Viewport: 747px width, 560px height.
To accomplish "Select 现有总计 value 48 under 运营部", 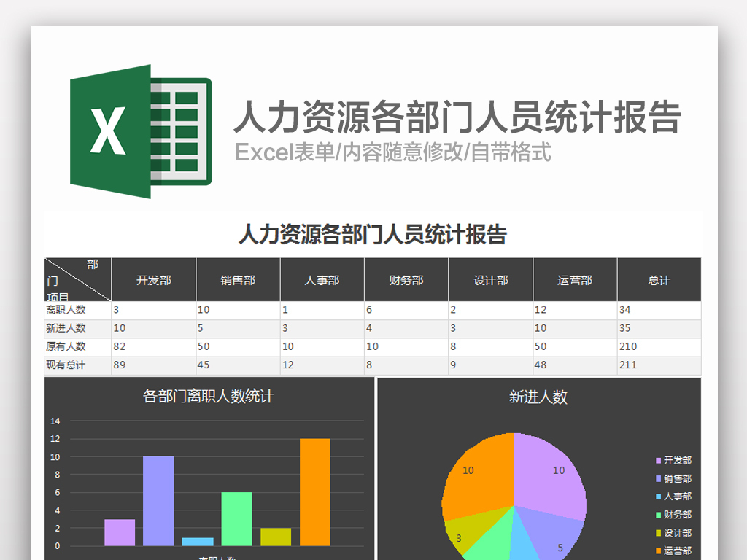I will coord(575,366).
